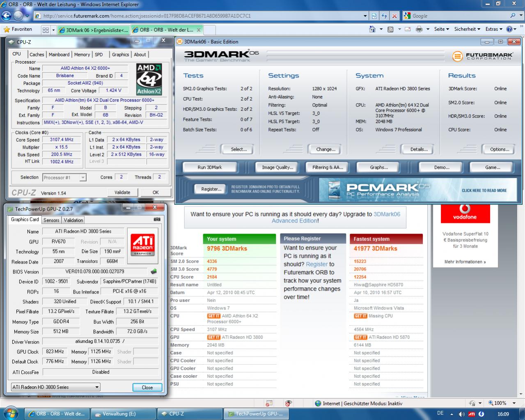Start the benchmark with Run 3DMark

click(210, 168)
